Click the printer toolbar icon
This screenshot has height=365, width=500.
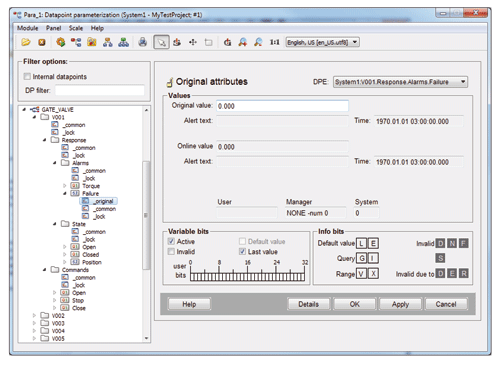point(143,42)
